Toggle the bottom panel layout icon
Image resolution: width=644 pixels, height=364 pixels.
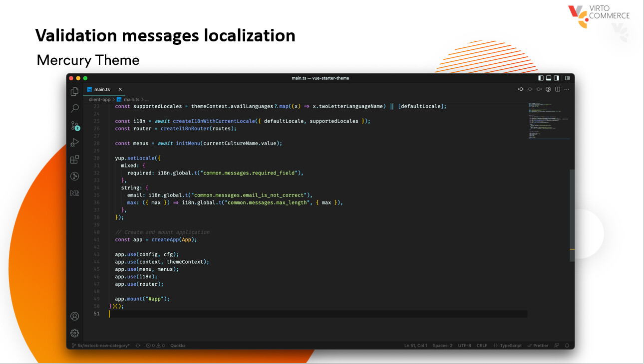(x=549, y=78)
